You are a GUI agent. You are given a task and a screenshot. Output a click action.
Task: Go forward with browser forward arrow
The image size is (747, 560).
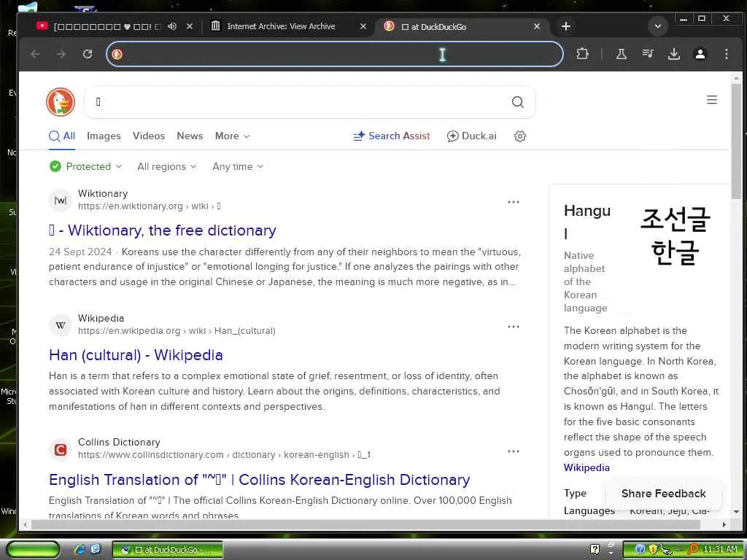[61, 54]
